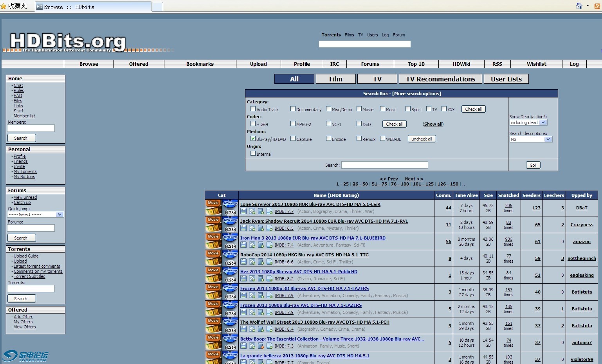Click the download (floppy) icon for Lone Survivor
The image size is (602, 364).
(243, 211)
